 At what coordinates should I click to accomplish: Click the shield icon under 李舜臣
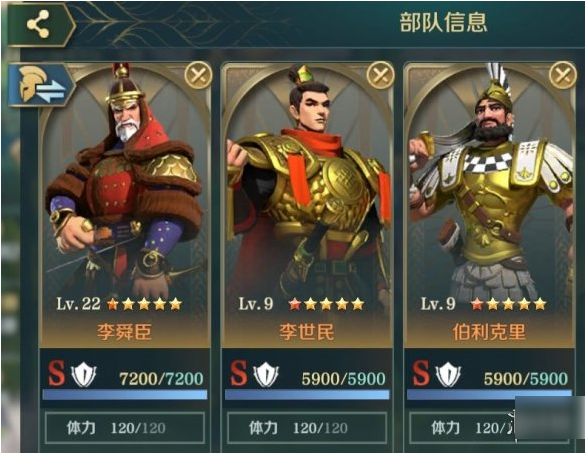tap(84, 375)
